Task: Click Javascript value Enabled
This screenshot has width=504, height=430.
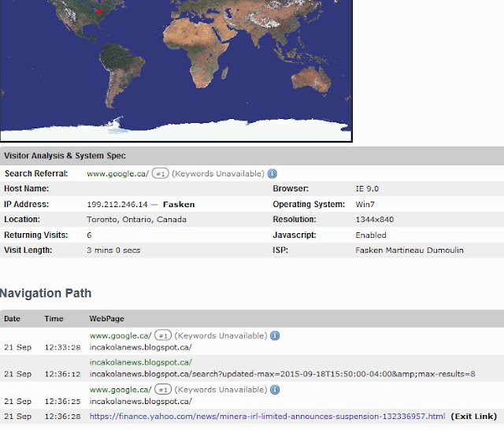Action: (x=371, y=235)
